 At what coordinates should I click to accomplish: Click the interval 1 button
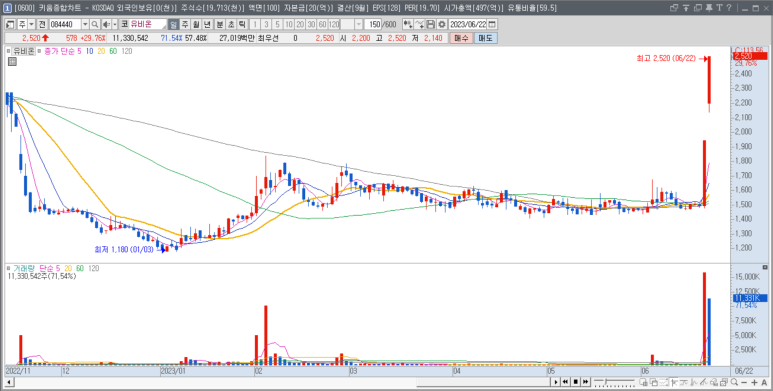255,24
